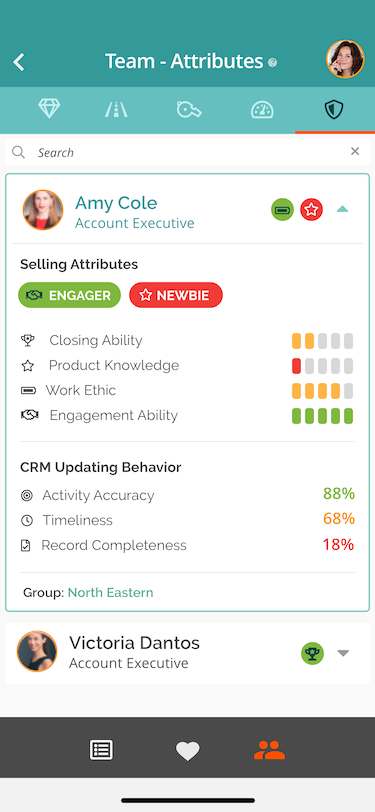Go back with the left arrow
Viewport: 375px width, 812px height.
(x=19, y=62)
